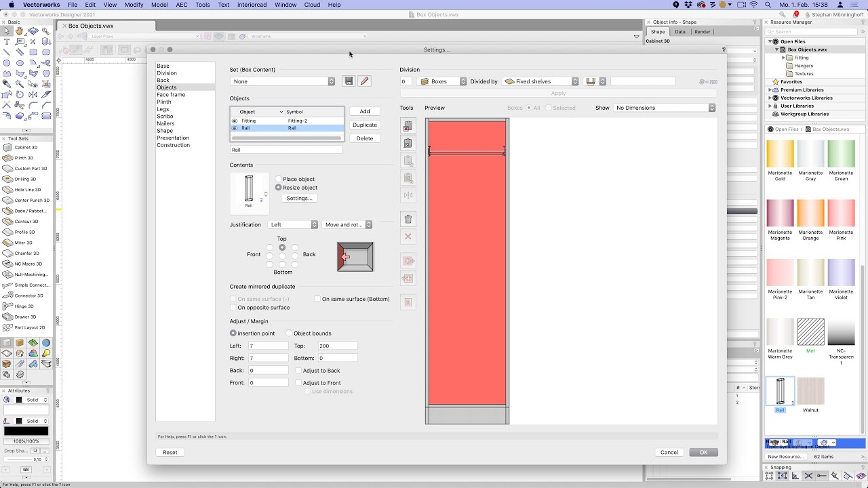Screen dimensions: 868x488
Task: Open the AEC menu
Action: 182,5
